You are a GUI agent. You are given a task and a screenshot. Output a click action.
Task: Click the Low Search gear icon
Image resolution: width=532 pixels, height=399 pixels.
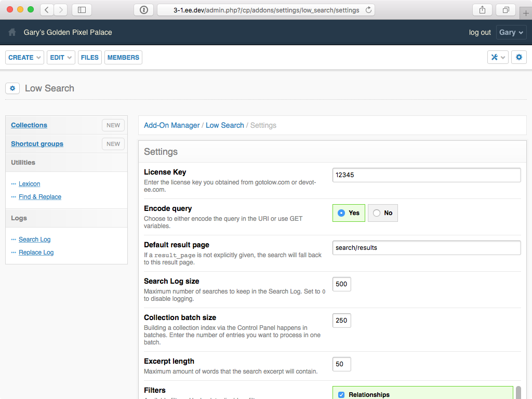12,88
